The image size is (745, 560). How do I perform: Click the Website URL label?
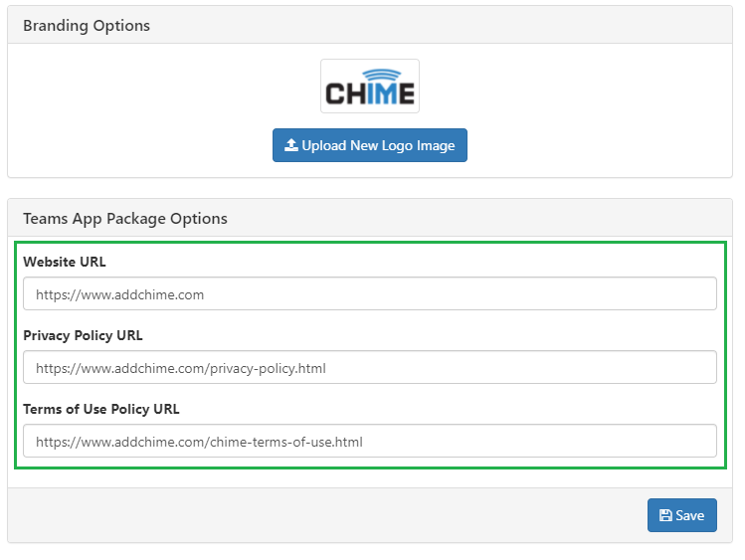coord(65,262)
